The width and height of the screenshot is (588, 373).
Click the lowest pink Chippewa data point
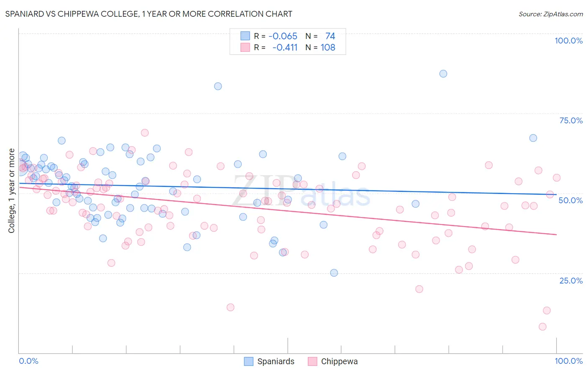click(x=542, y=327)
